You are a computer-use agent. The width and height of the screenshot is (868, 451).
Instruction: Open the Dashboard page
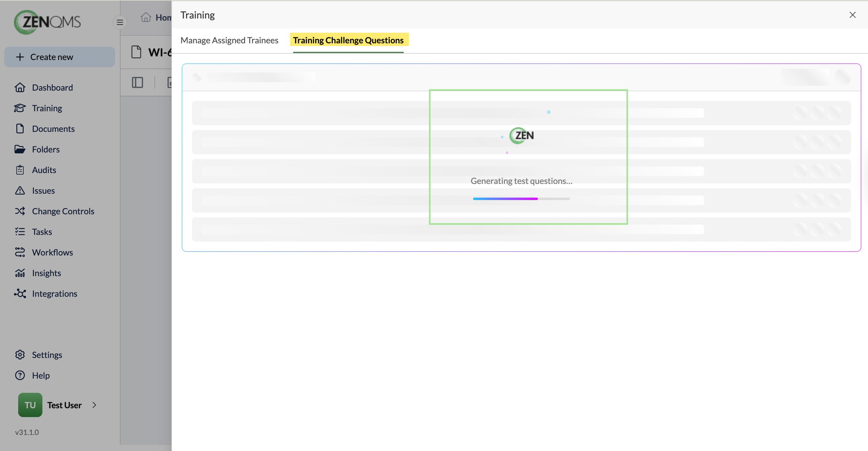click(x=52, y=87)
